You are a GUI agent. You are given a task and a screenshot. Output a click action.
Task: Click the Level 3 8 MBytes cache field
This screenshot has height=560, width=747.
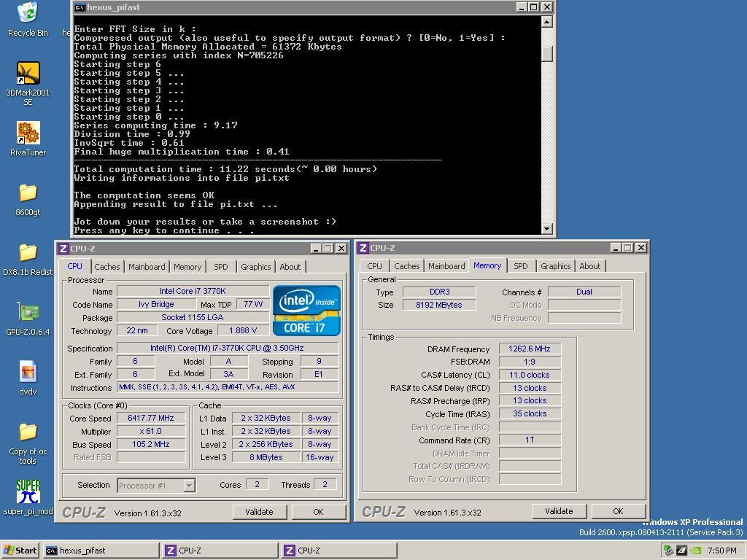(x=266, y=457)
